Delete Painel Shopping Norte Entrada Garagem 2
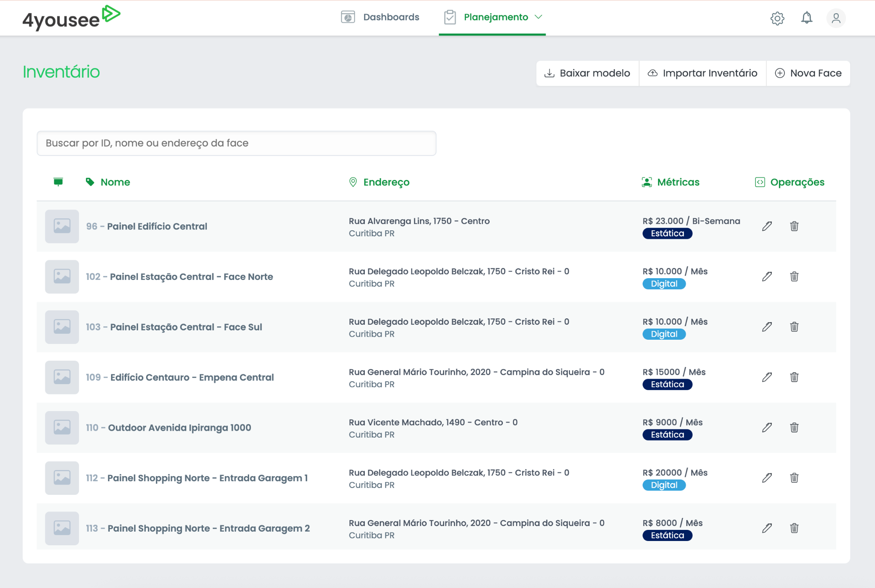 [794, 528]
